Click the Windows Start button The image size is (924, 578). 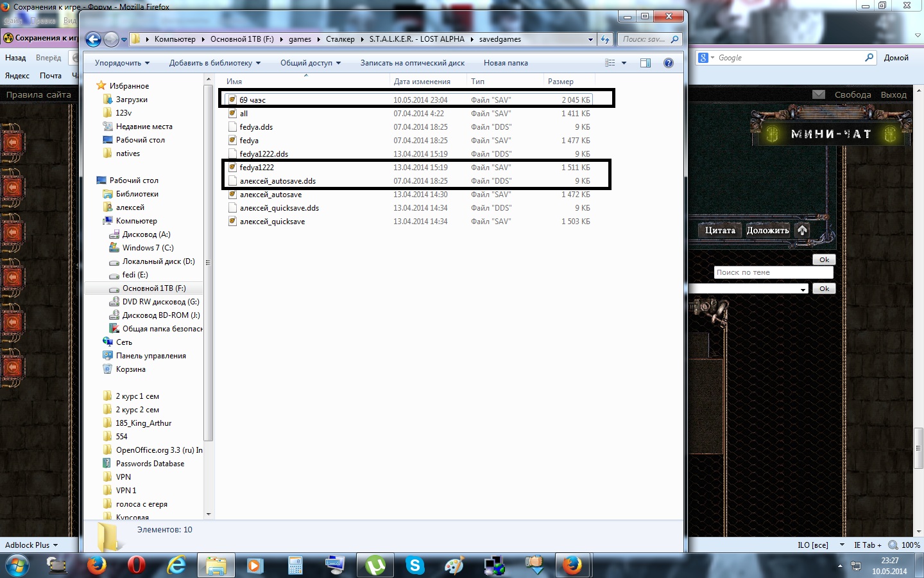(x=17, y=566)
